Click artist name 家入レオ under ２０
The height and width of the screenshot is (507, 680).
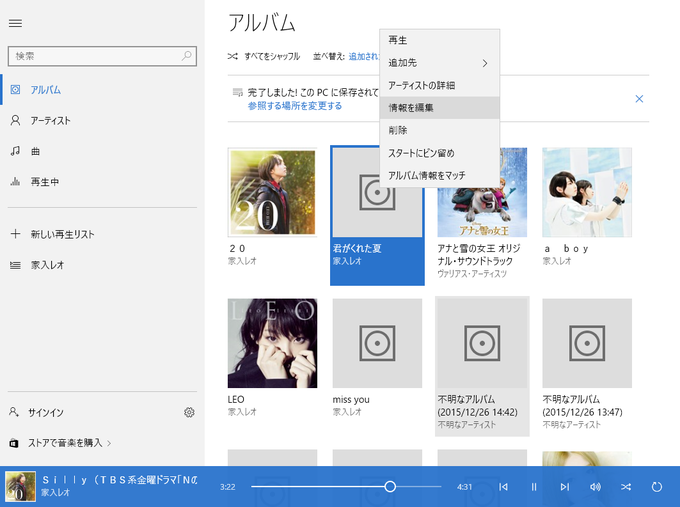tap(242, 261)
